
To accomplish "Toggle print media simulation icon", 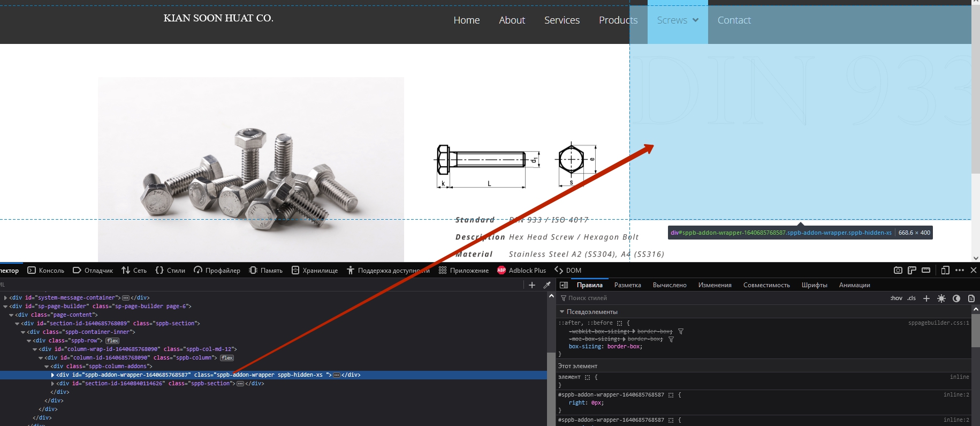I will [x=971, y=298].
